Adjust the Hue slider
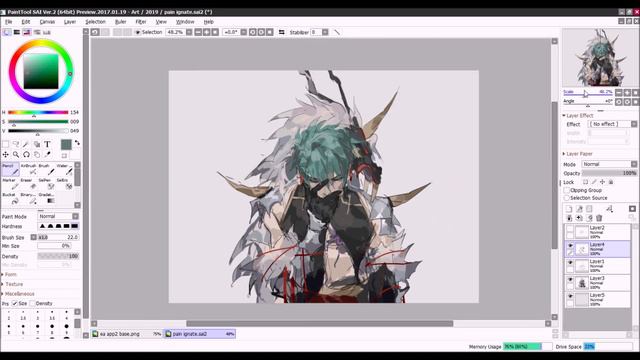Image resolution: width=640 pixels, height=360 pixels. [x=38, y=112]
